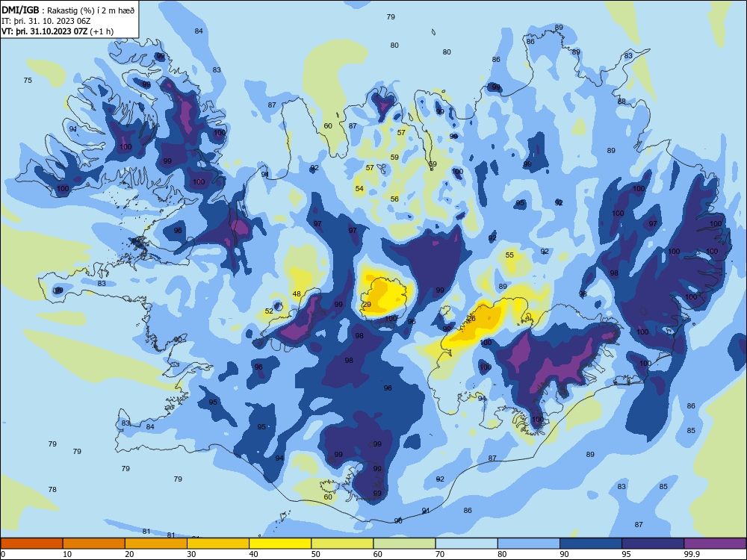Click the light blue 70–80 legend swatch
This screenshot has height=560, width=747.
(x=466, y=544)
